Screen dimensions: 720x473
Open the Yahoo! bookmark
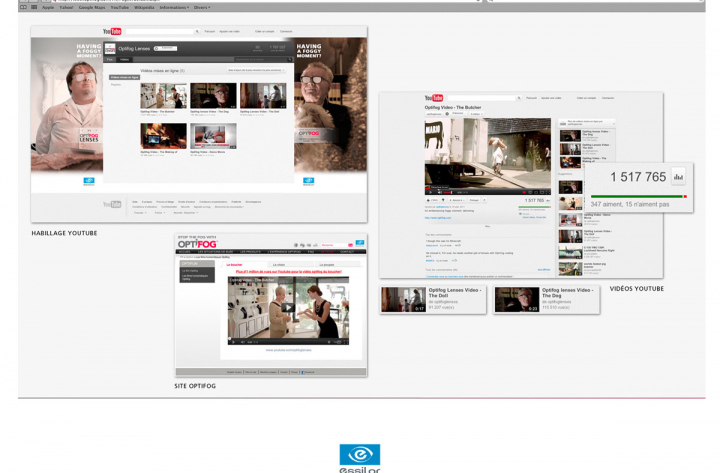(67, 7)
